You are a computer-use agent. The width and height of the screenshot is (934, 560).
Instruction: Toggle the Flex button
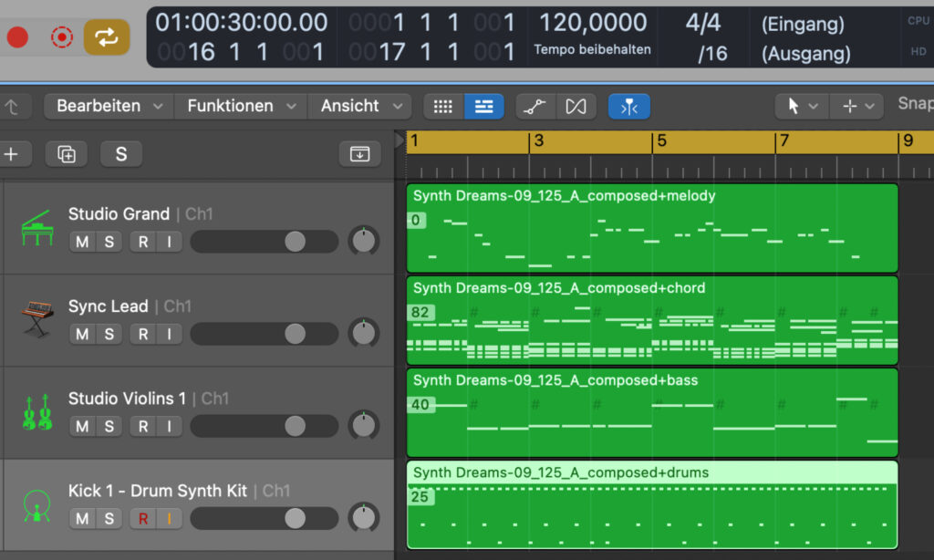pyautogui.click(x=576, y=107)
